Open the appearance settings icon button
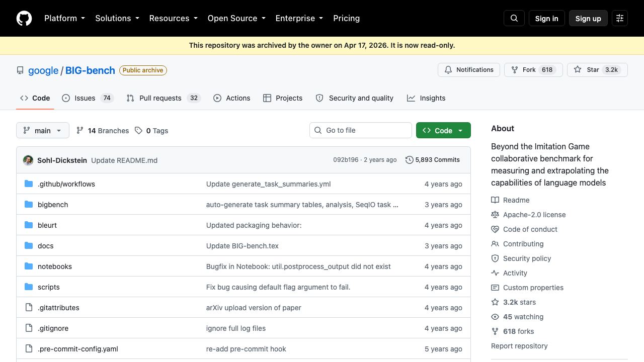The height and width of the screenshot is (362, 644). [620, 18]
